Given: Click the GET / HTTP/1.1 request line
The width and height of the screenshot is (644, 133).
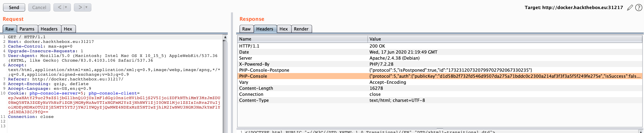Looking at the screenshot, I should [27, 37].
